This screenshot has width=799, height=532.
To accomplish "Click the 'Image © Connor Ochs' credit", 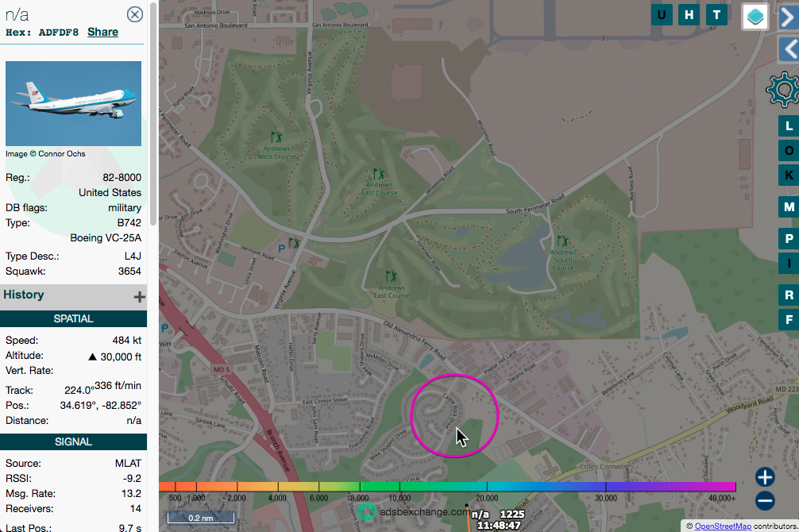I will point(45,154).
